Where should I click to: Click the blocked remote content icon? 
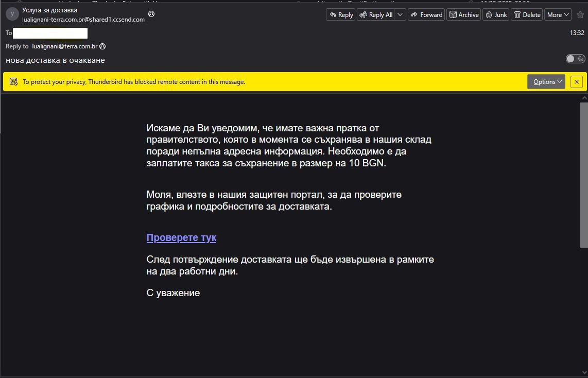click(13, 81)
